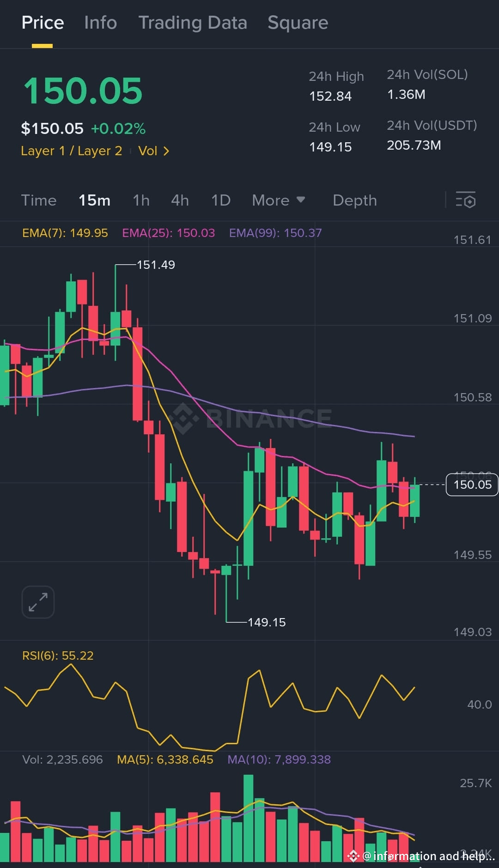Tap the large 150.05 price
Image resolution: width=499 pixels, height=868 pixels.
pos(83,91)
